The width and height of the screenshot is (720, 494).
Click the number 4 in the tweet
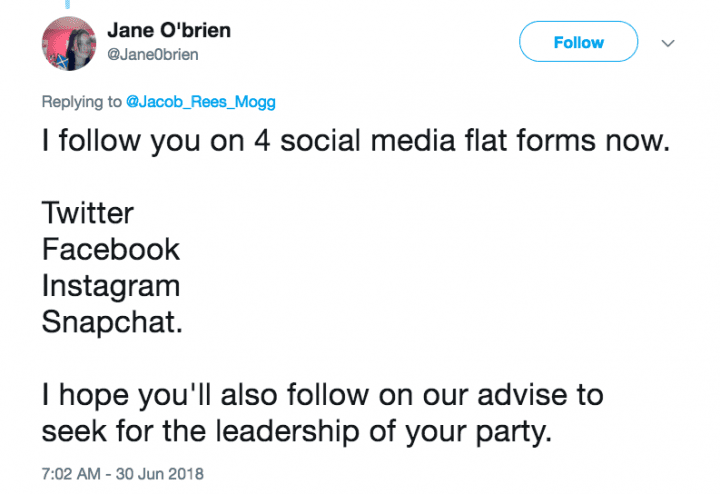point(262,141)
